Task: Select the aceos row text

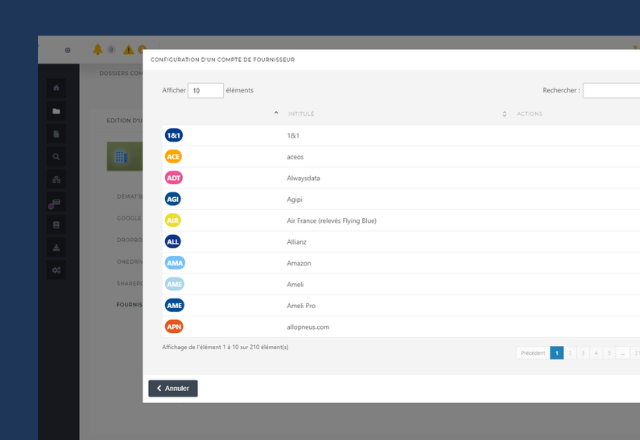Action: point(295,157)
